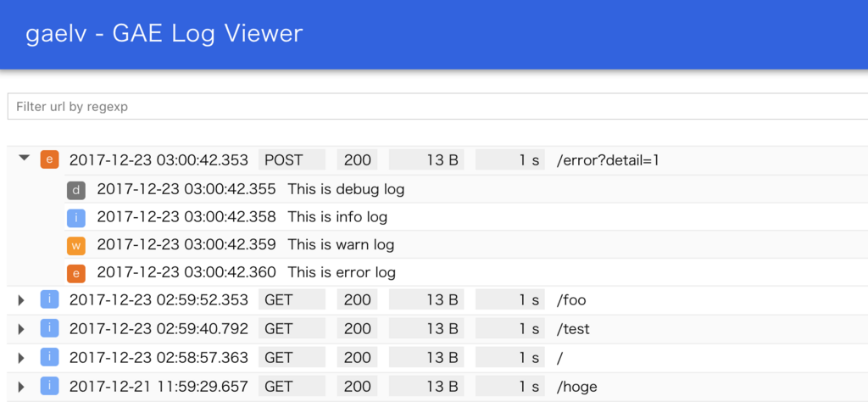Click the /hoge URL text
Image resolution: width=868 pixels, height=402 pixels.
point(577,387)
